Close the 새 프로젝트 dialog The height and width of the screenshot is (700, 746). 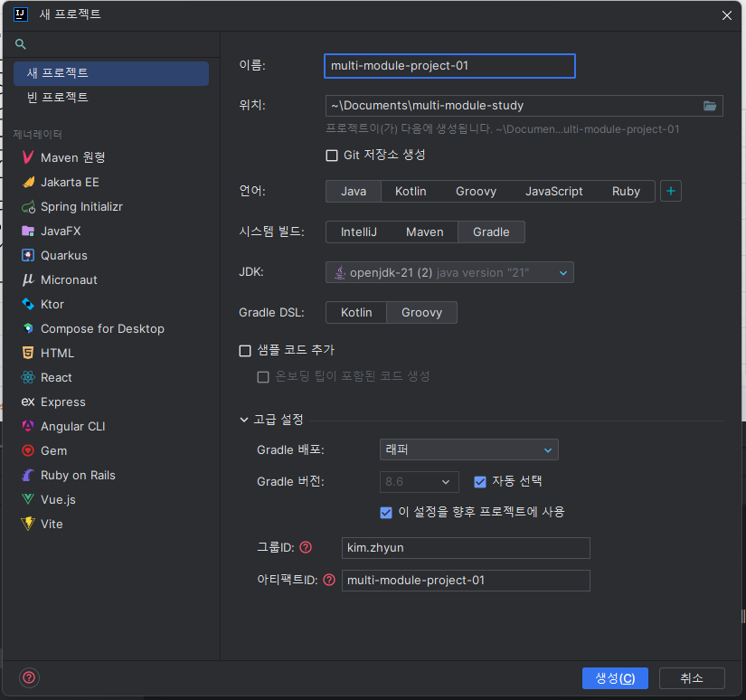726,15
